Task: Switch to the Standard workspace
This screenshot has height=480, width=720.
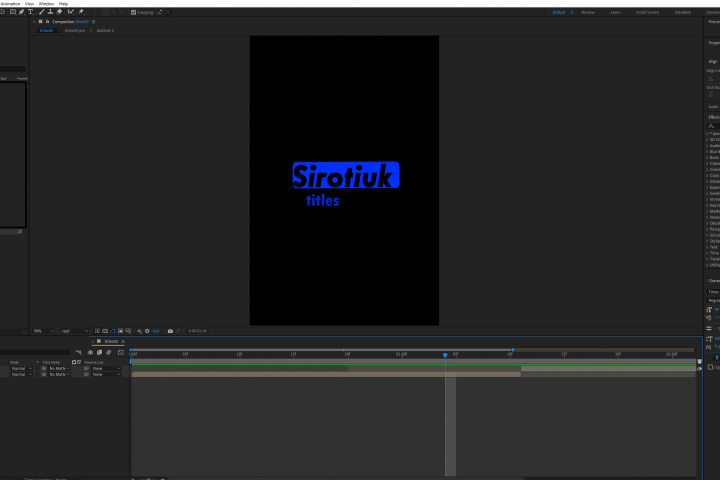Action: pyautogui.click(x=682, y=12)
